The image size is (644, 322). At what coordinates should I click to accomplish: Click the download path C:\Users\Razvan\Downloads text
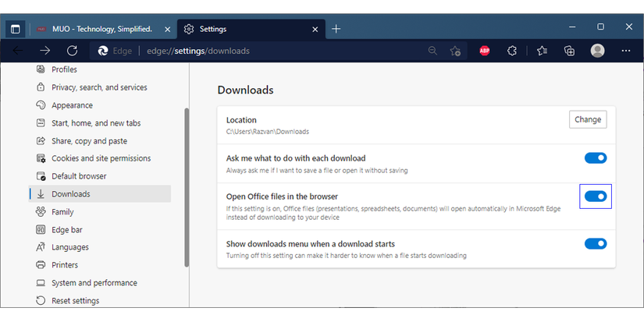(268, 132)
